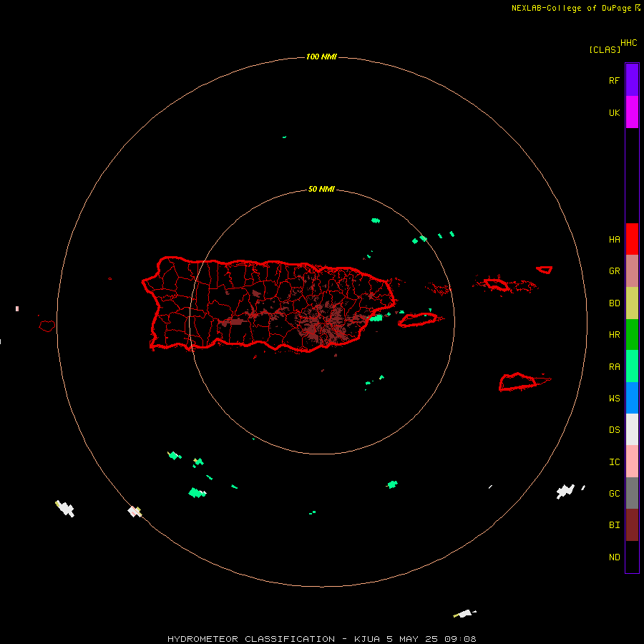Viewport: 644px width, 644px height.
Task: Click the RF purple legend swatch
Action: coord(632,80)
